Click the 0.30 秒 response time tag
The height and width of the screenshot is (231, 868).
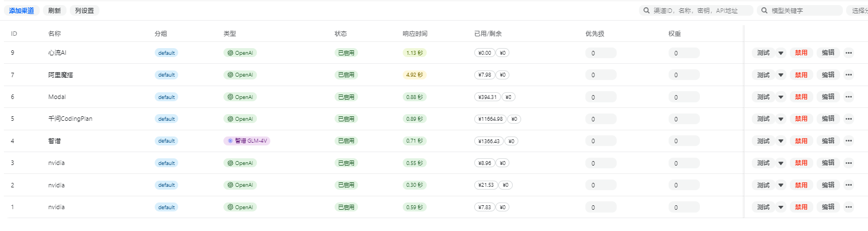click(x=414, y=185)
